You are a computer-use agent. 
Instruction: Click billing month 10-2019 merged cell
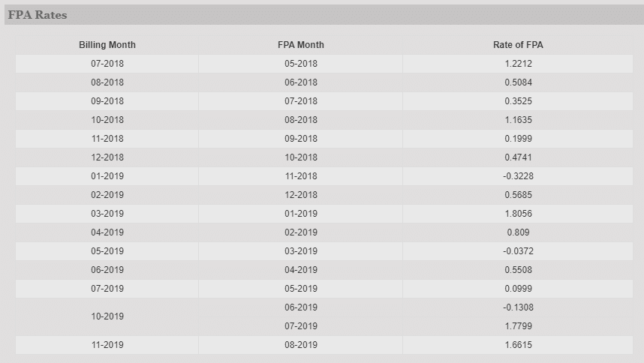[x=107, y=316]
